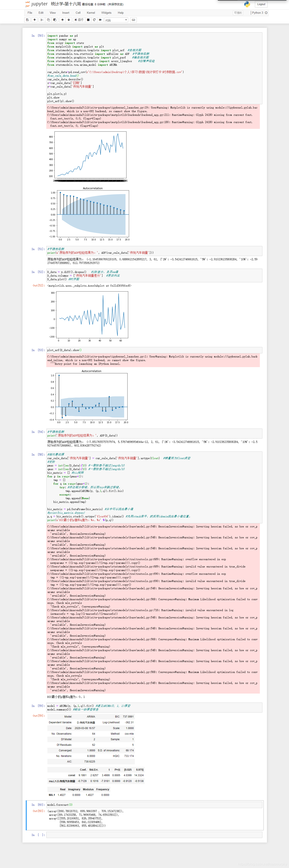289x868 pixels.
Task: Open the Edit menu
Action: pyautogui.click(x=41, y=13)
